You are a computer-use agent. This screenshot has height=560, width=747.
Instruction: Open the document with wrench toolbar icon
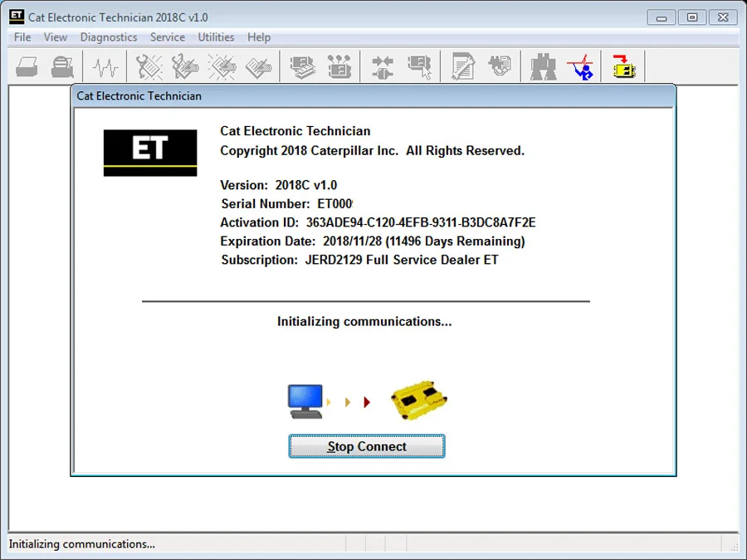click(x=463, y=66)
